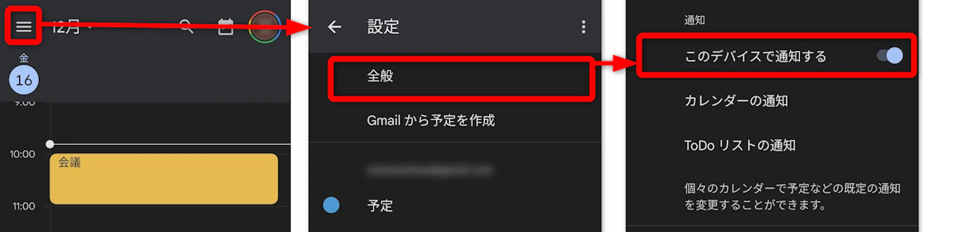980x232 pixels.
Task: Click the 設定 page title
Action: 383,27
